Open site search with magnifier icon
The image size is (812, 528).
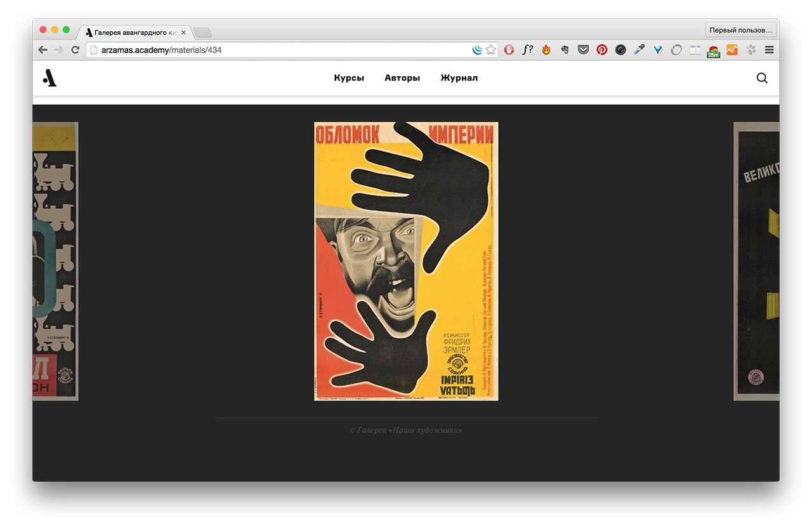click(762, 78)
